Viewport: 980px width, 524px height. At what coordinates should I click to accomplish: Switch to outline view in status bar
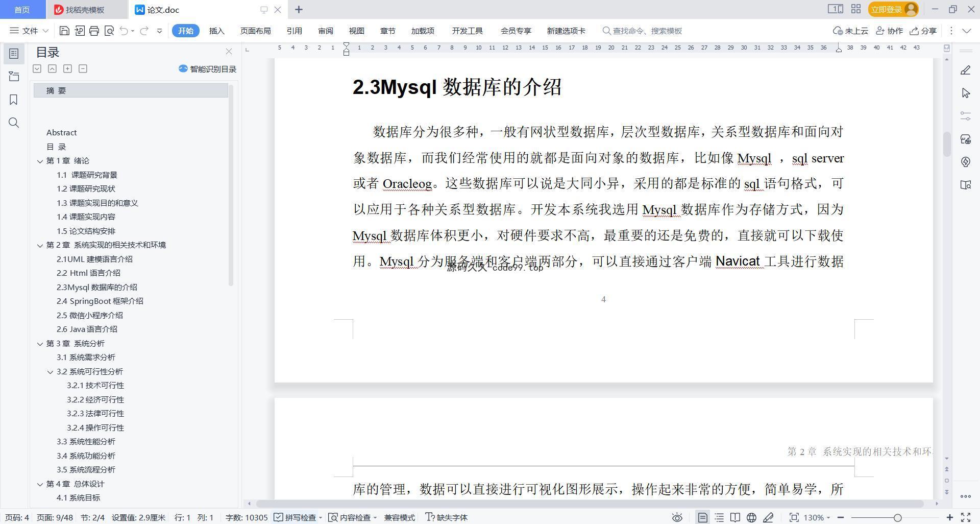click(719, 517)
